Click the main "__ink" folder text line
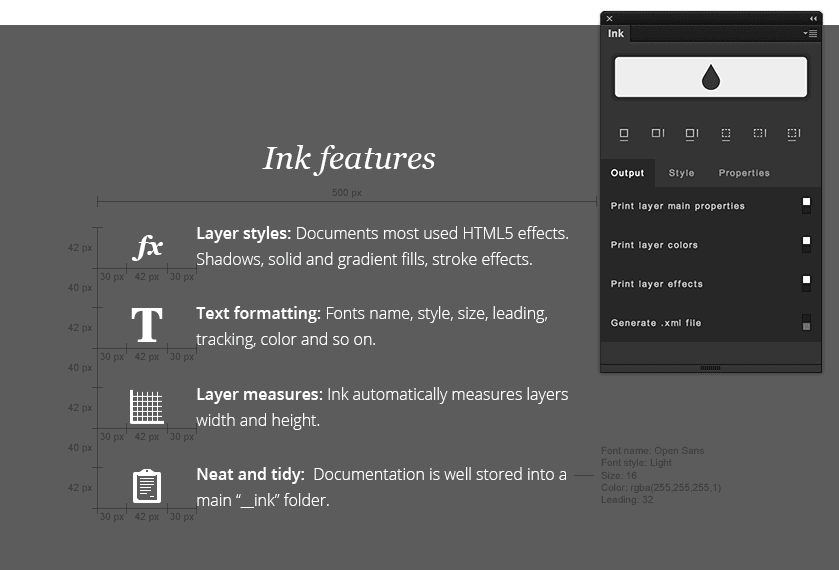The image size is (839, 570). (263, 500)
